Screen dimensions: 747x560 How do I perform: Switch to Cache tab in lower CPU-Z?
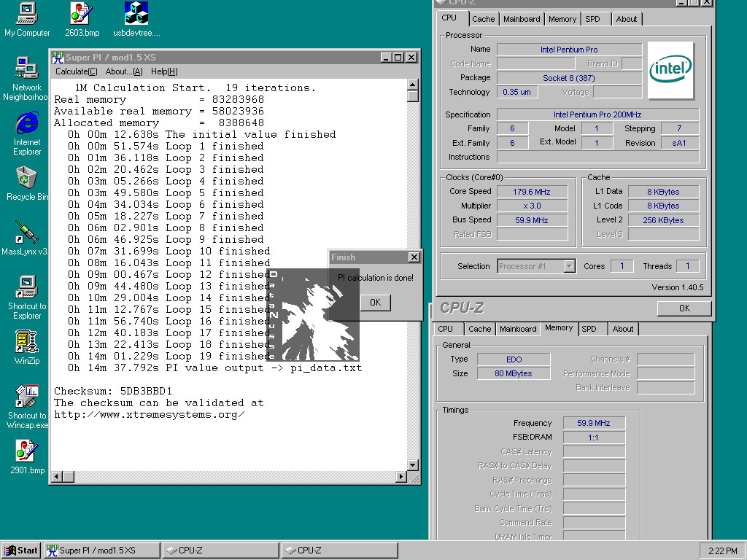click(480, 329)
